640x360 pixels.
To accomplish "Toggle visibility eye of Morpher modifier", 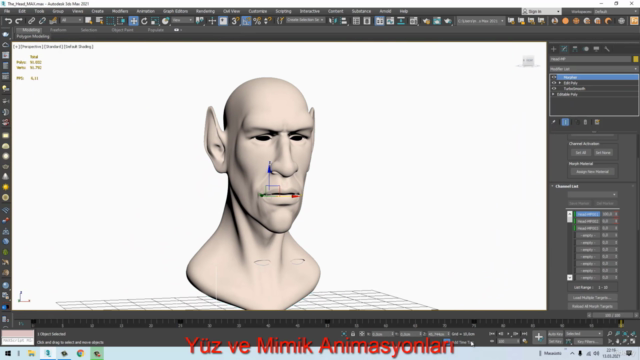I will (554, 77).
